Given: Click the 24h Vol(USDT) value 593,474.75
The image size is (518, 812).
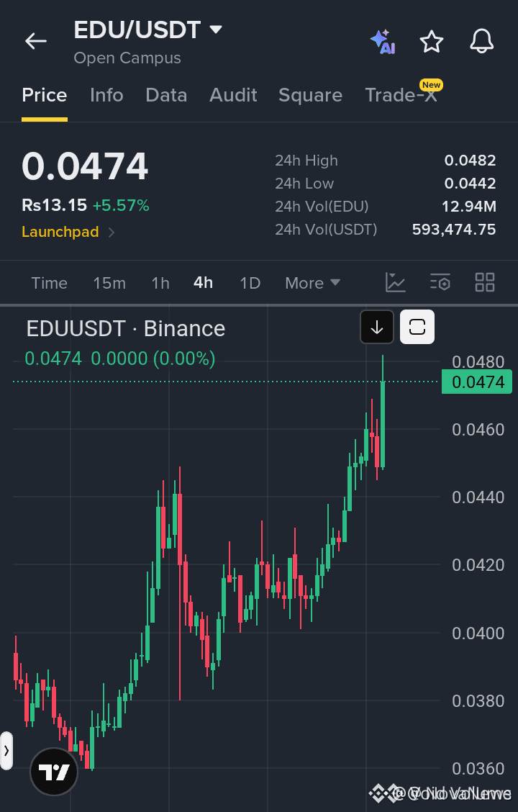Looking at the screenshot, I should coord(454,230).
